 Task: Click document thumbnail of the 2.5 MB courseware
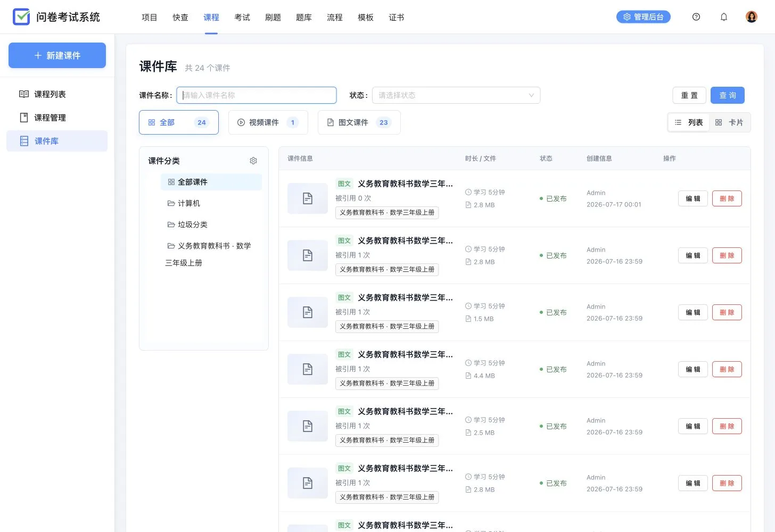point(308,426)
